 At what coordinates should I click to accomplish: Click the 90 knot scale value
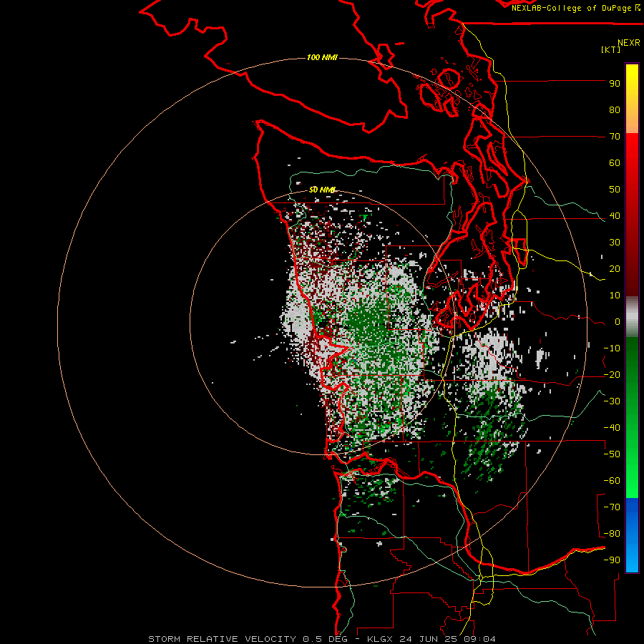pos(615,84)
